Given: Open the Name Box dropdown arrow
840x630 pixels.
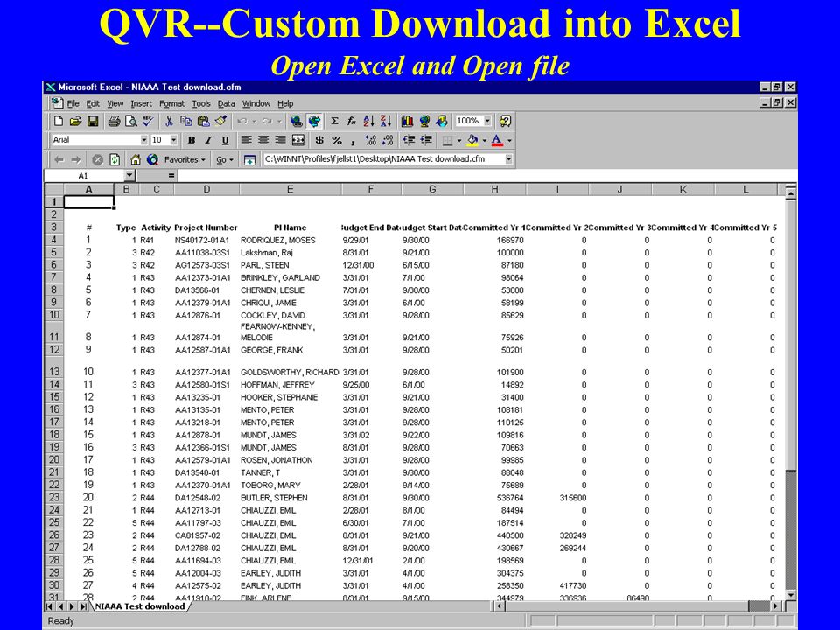Looking at the screenshot, I should pyautogui.click(x=129, y=176).
